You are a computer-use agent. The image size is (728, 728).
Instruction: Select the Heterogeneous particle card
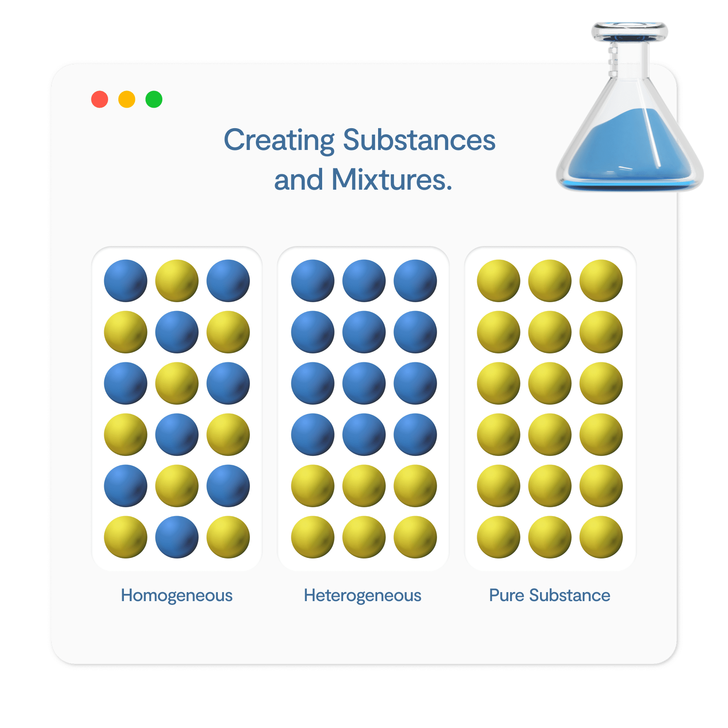(x=364, y=409)
